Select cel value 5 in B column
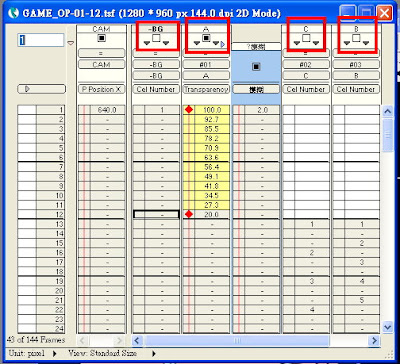400x364 pixels. 362,300
